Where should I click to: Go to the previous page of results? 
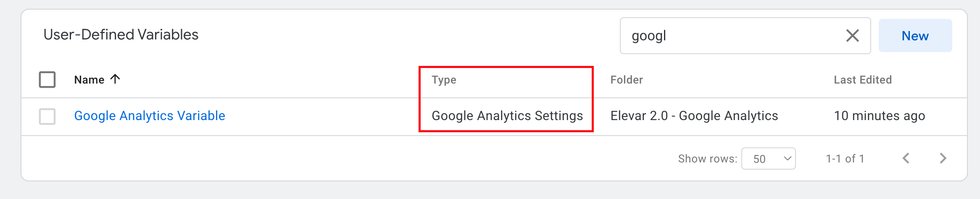click(906, 158)
